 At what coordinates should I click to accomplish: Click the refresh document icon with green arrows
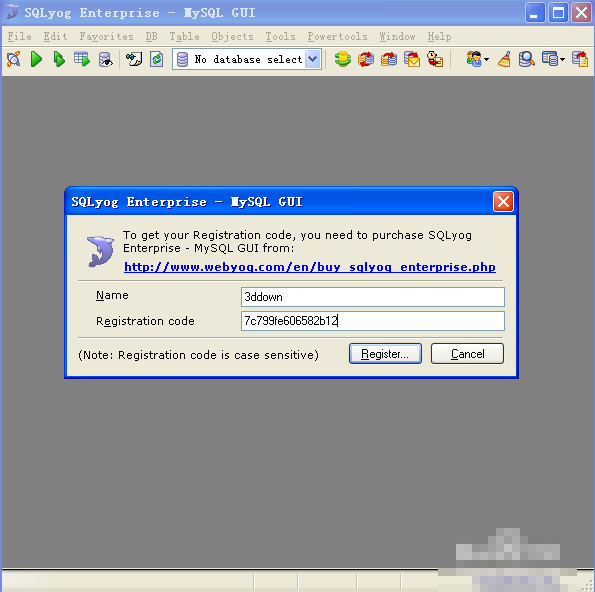[x=156, y=59]
